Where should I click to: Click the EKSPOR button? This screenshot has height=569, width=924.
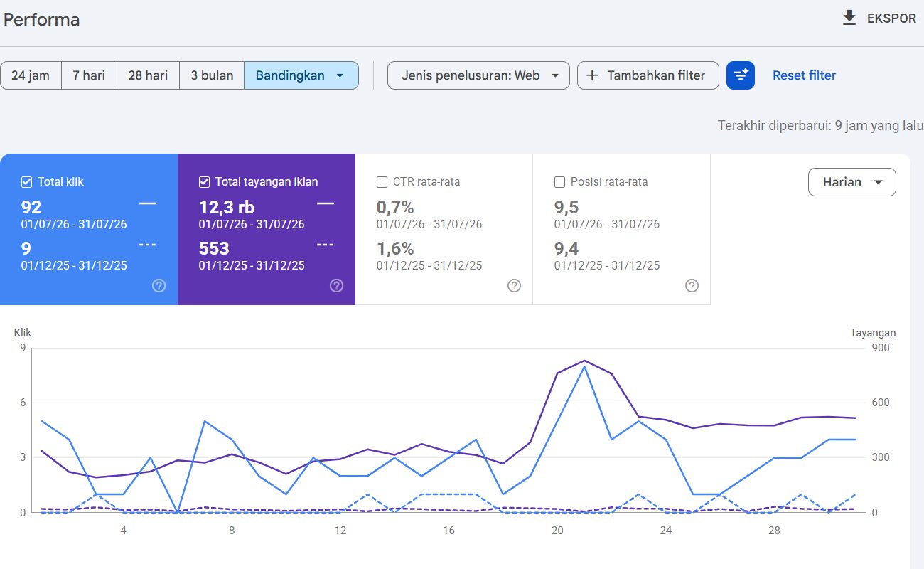coord(879,18)
